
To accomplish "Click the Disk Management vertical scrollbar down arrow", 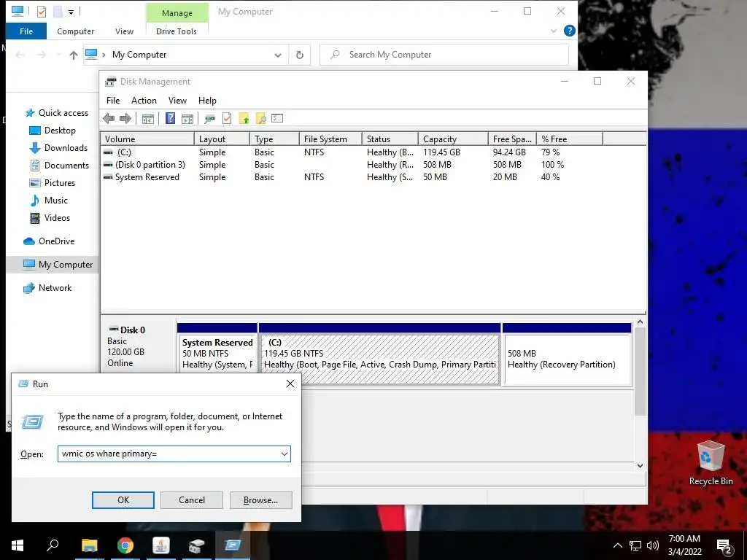I will [640, 466].
